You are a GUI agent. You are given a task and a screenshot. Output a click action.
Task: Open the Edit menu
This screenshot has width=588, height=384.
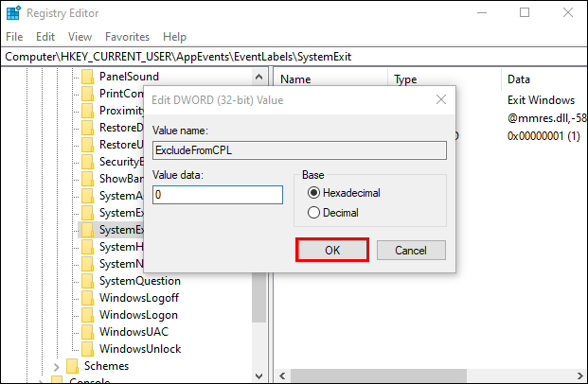click(x=45, y=37)
